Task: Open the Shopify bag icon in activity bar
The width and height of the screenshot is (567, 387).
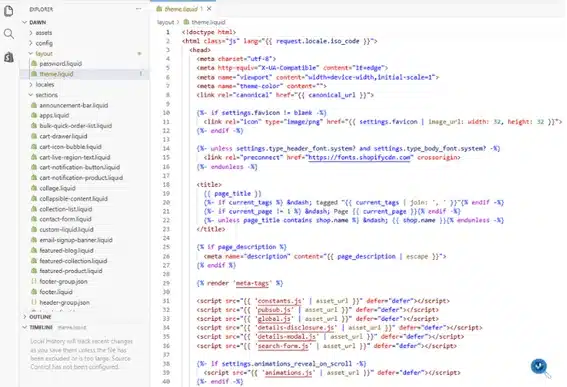Action: pyautogui.click(x=9, y=57)
